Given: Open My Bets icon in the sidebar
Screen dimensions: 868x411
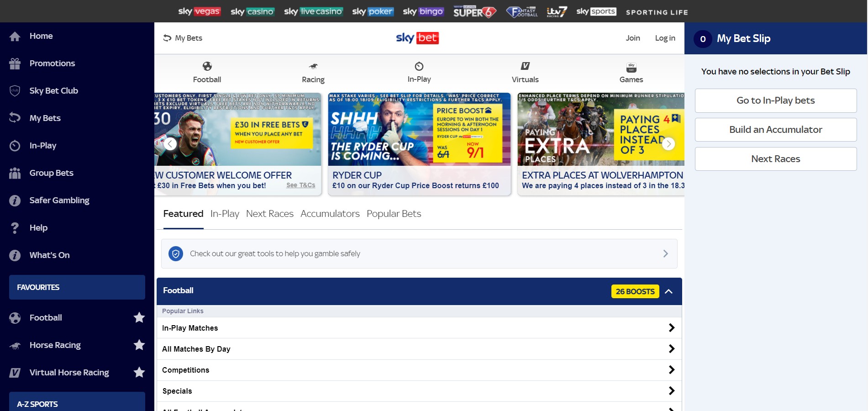Looking at the screenshot, I should pyautogui.click(x=15, y=118).
